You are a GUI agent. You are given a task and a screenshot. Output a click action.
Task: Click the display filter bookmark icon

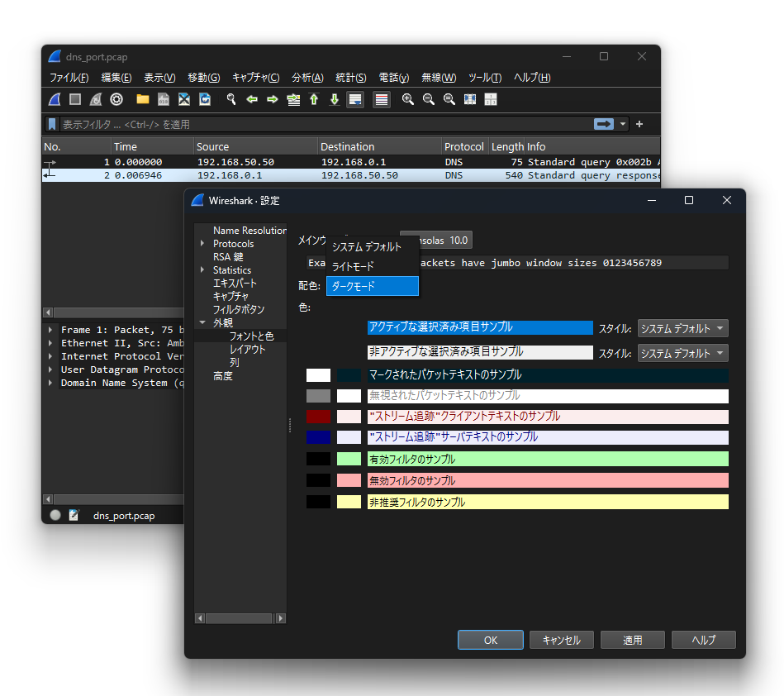(x=52, y=124)
